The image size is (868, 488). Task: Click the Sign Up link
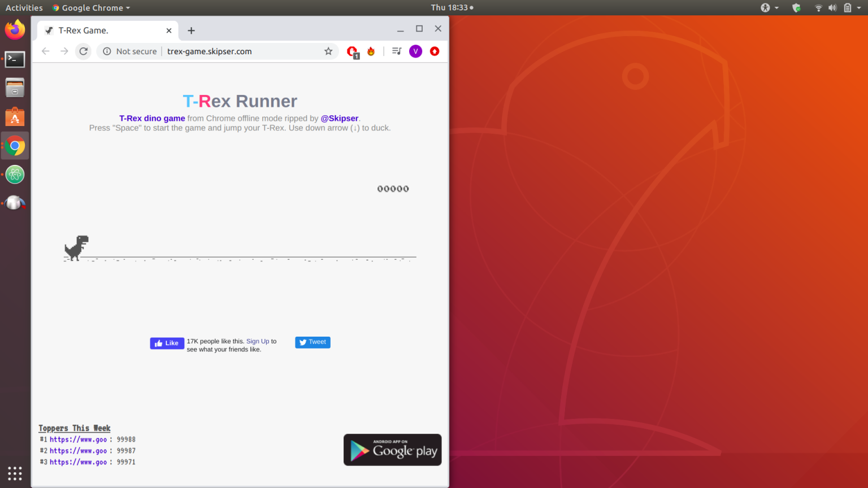pos(258,341)
